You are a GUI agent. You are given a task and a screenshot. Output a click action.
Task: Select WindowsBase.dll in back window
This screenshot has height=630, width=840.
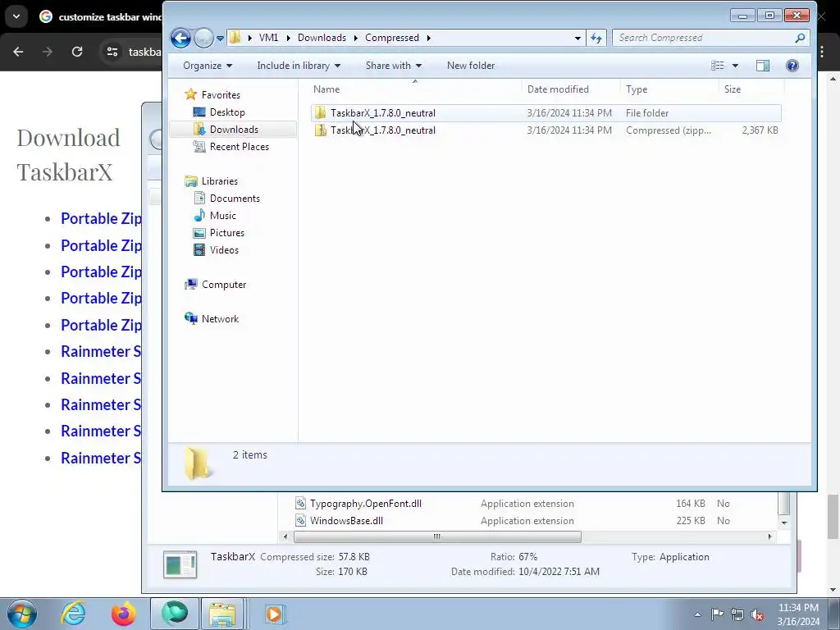click(347, 521)
